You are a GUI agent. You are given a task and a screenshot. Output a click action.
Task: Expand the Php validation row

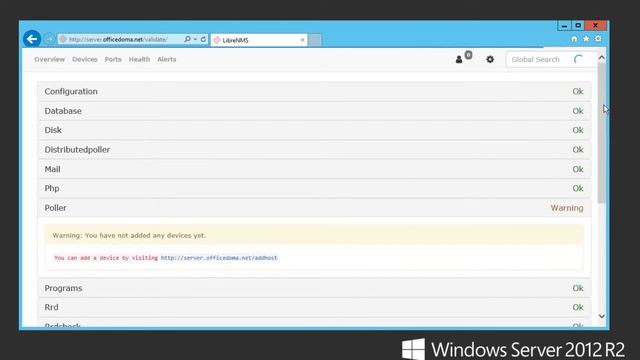click(x=314, y=189)
